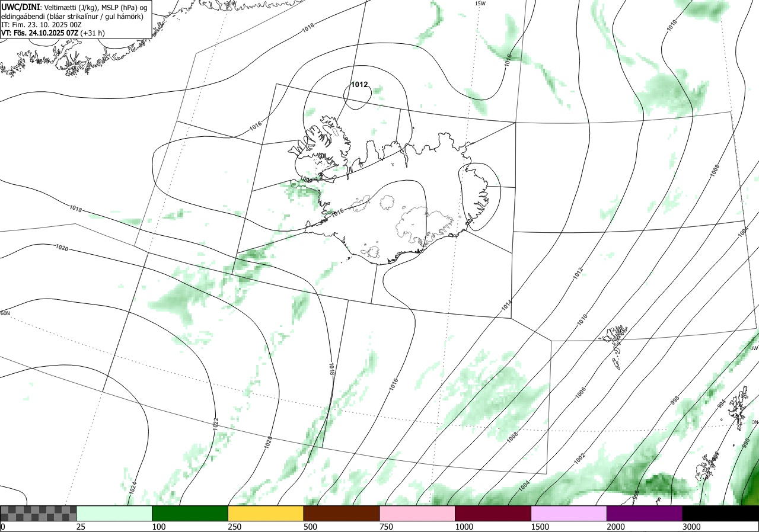The width and height of the screenshot is (759, 532).
Task: Select the black 3000+ legend swatch
Action: 720,513
